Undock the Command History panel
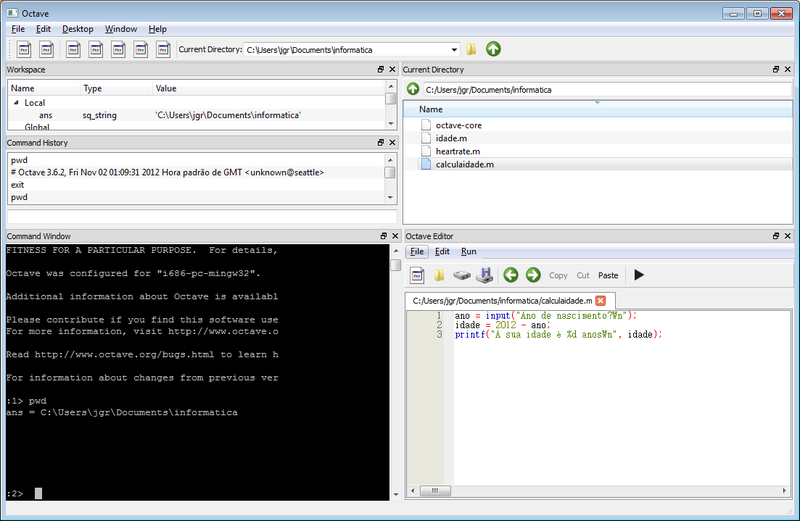This screenshot has height=521, width=800. pos(381,142)
